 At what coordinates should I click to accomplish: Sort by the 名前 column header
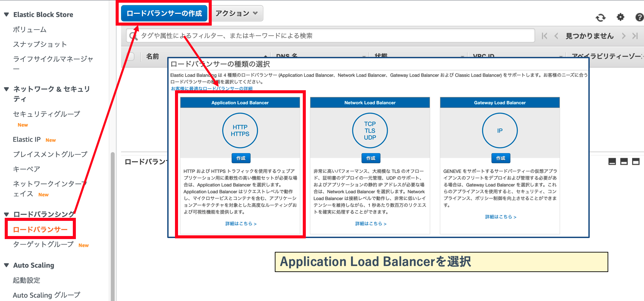(152, 56)
